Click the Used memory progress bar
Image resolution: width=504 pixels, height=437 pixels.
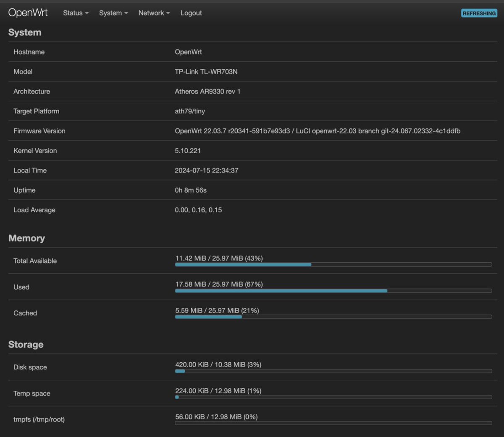coord(333,290)
